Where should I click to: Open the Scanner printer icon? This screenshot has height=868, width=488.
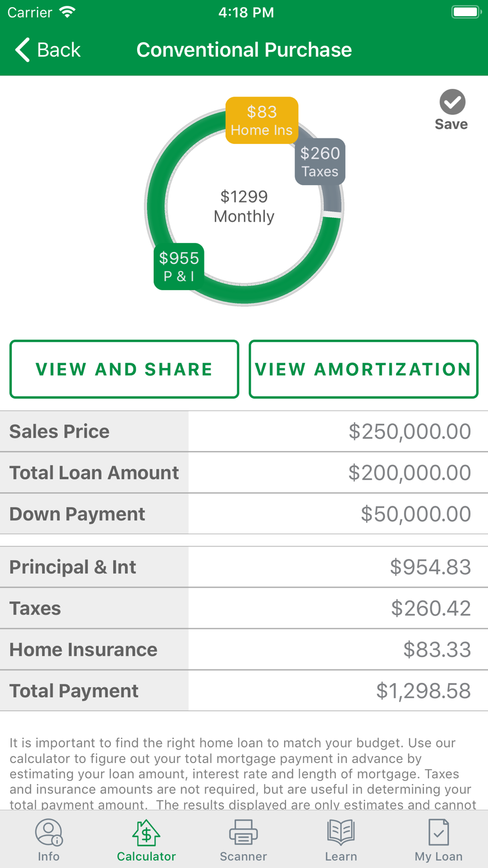point(243,832)
